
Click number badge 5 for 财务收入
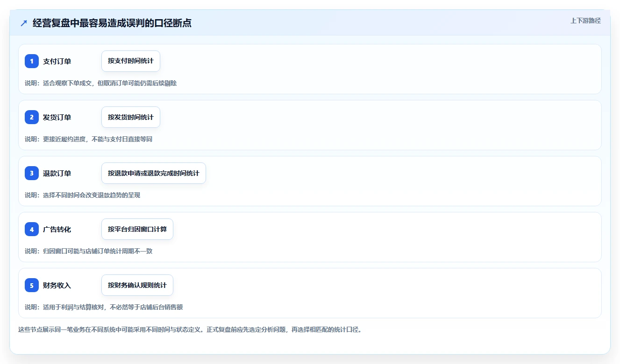(32, 285)
